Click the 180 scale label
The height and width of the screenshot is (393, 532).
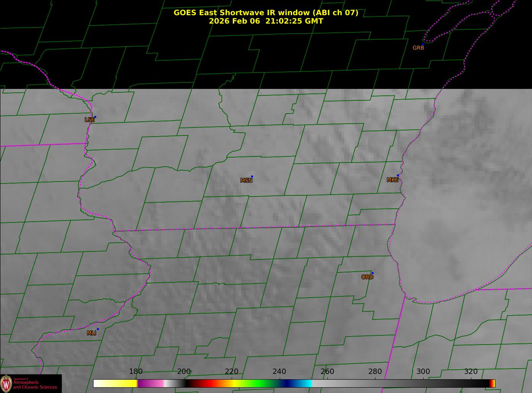click(x=136, y=372)
